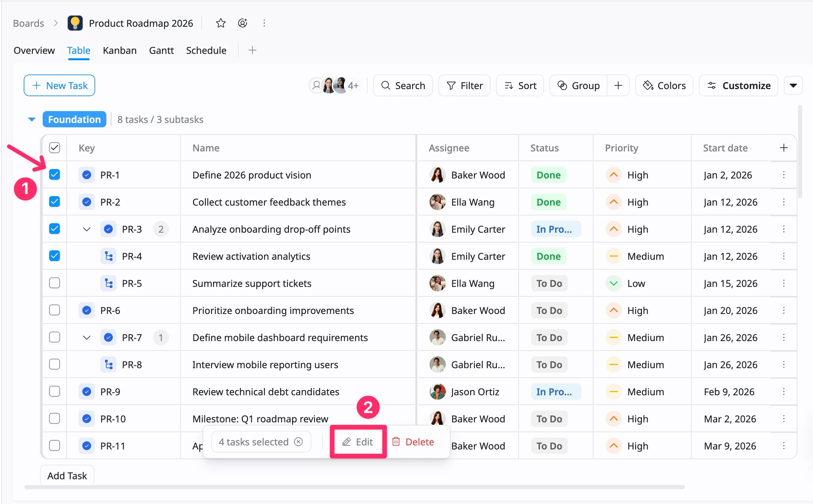Toggle the select-all checkbox in header
813x504 pixels.
click(55, 148)
